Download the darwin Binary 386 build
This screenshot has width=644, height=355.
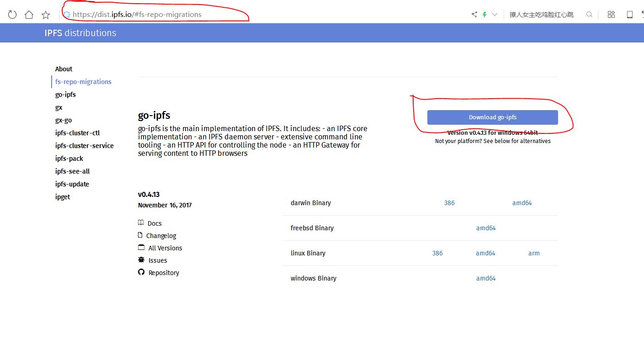click(449, 203)
